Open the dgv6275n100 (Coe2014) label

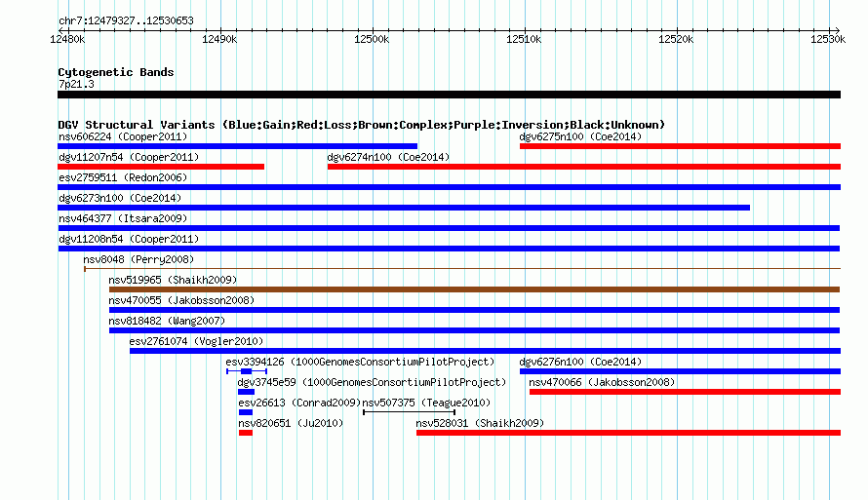pos(580,136)
